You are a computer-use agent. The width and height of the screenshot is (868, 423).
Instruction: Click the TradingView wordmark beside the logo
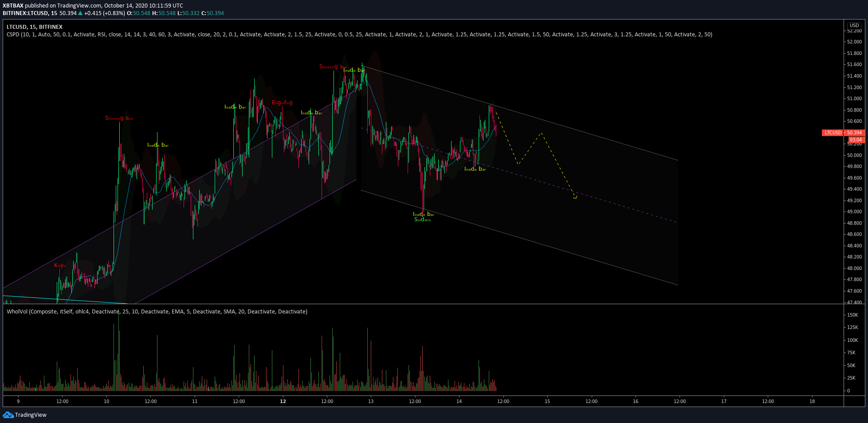pyautogui.click(x=31, y=415)
